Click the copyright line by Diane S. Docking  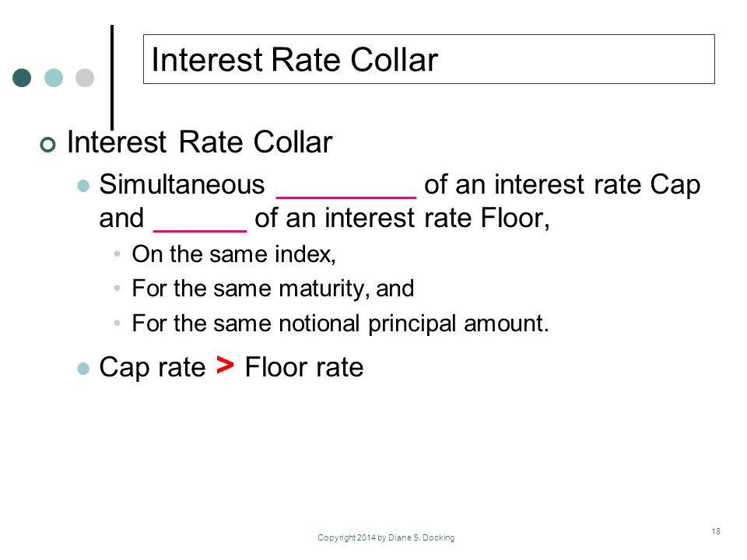tap(386, 537)
